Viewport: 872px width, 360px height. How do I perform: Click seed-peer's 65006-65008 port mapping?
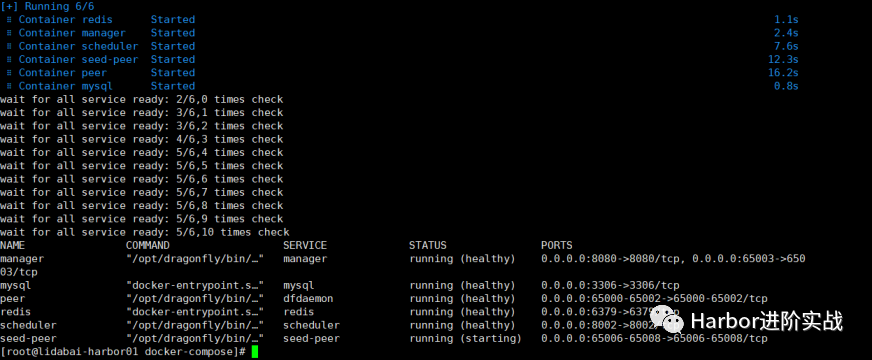coord(654,338)
